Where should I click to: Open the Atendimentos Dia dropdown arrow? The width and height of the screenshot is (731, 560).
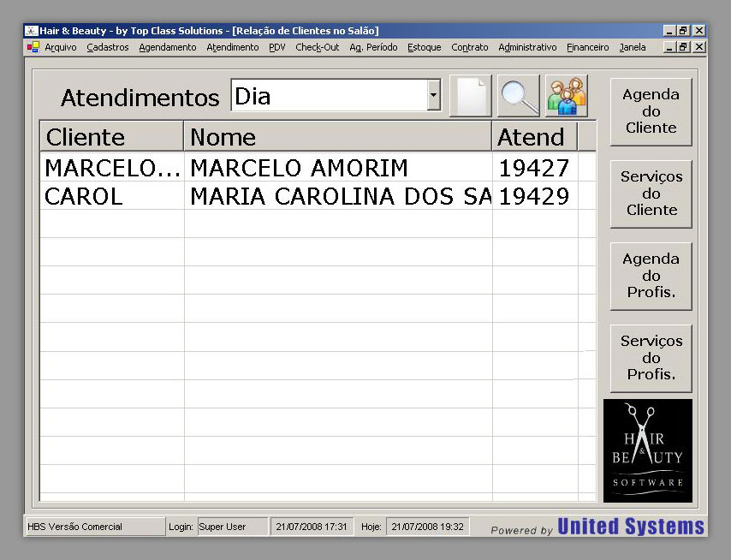point(434,95)
